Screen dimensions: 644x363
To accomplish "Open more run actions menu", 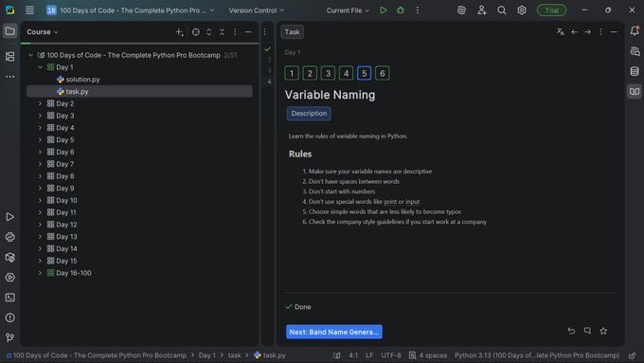I will click(x=418, y=10).
